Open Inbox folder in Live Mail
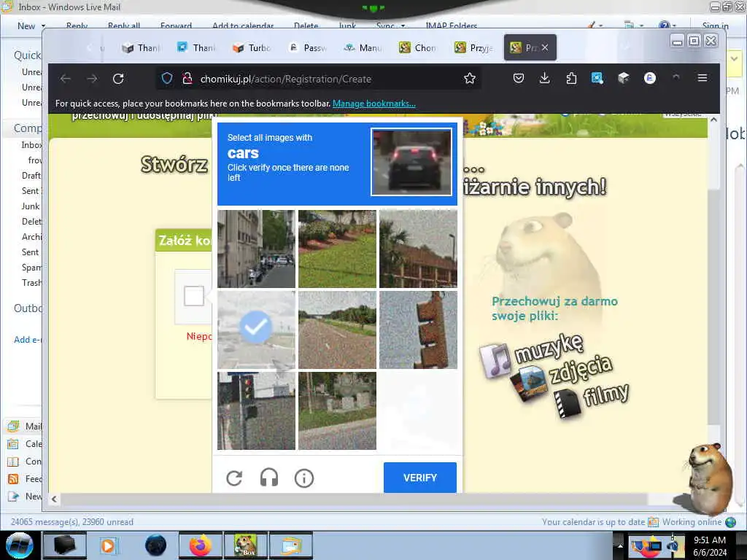747x560 pixels. click(x=31, y=145)
